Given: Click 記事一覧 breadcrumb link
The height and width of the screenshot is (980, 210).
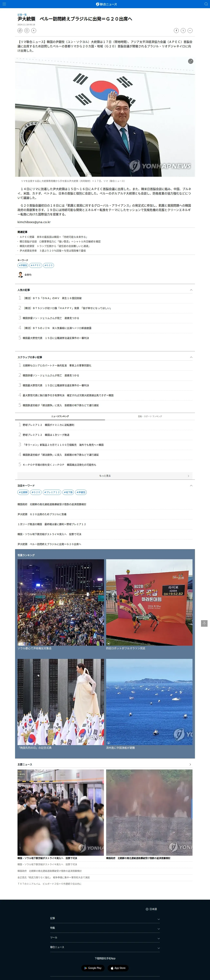Looking at the screenshot, I should tap(22, 15).
